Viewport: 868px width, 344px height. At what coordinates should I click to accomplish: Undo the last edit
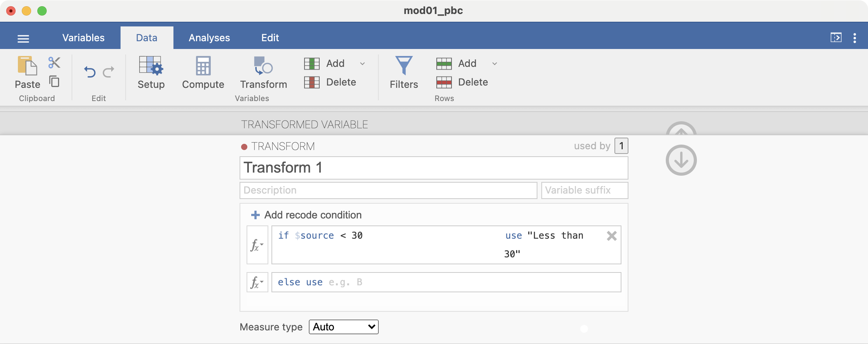coord(90,72)
